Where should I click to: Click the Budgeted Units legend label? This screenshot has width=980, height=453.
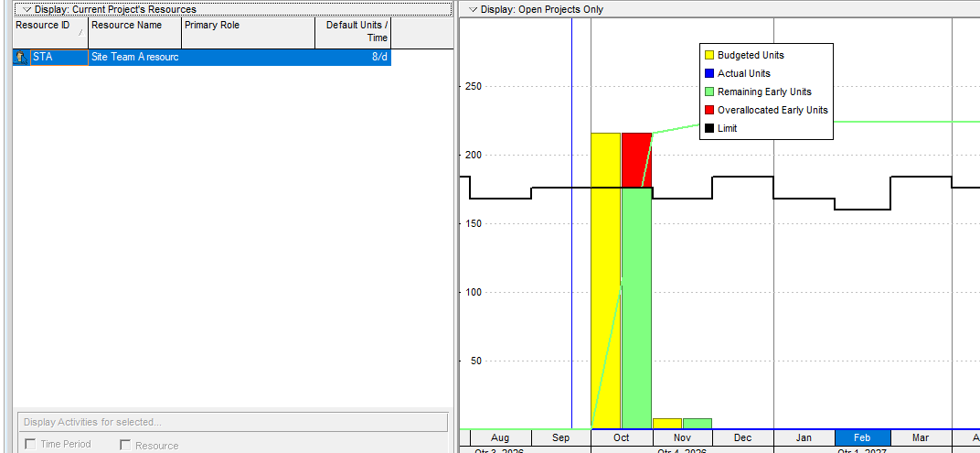pyautogui.click(x=751, y=55)
